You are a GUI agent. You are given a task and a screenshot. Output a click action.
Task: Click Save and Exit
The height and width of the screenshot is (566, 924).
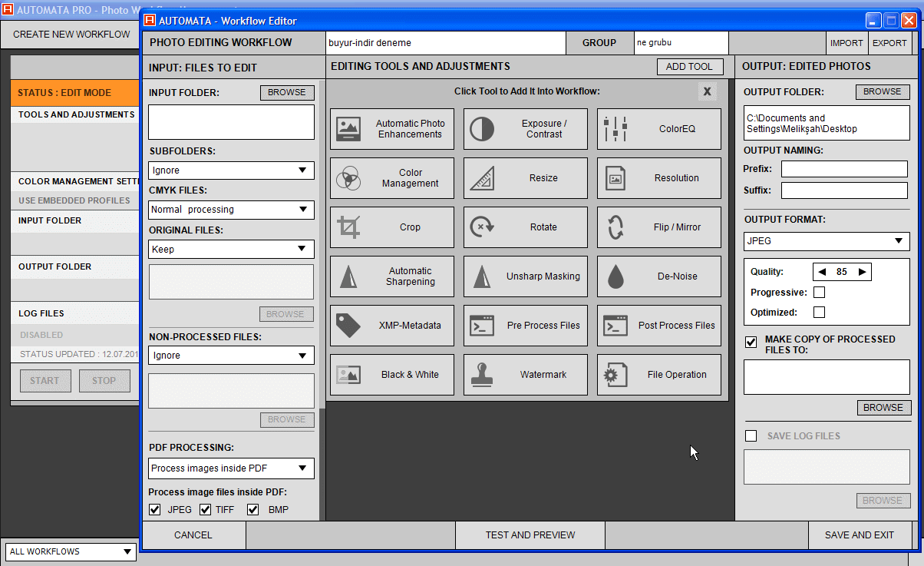click(860, 535)
